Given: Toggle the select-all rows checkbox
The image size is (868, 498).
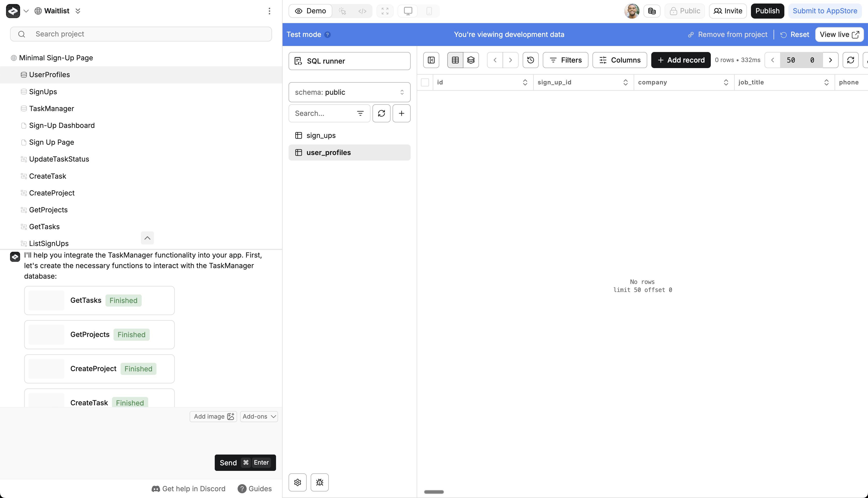Looking at the screenshot, I should click(x=425, y=82).
